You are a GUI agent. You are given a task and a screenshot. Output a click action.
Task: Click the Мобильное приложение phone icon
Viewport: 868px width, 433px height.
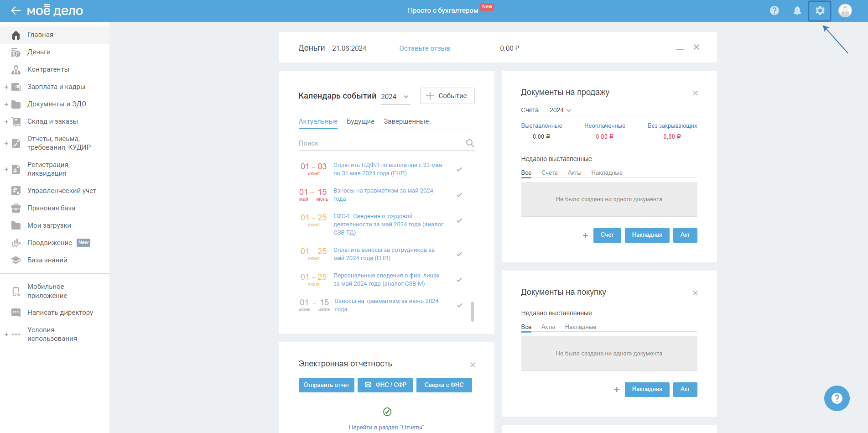click(x=16, y=292)
